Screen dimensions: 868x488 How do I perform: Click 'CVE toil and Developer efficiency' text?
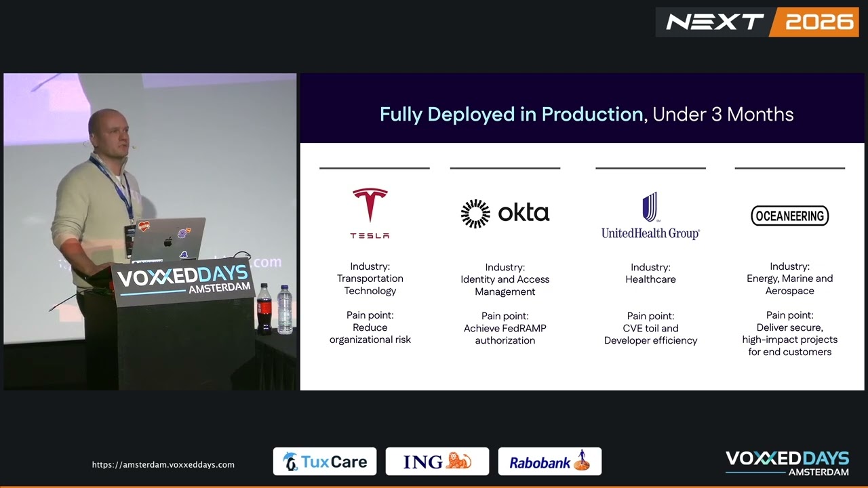(651, 334)
